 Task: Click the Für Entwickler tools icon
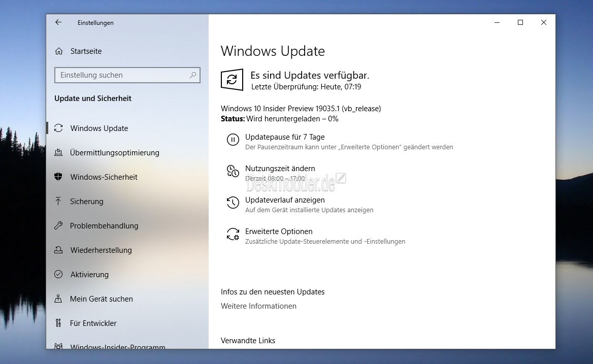(58, 323)
